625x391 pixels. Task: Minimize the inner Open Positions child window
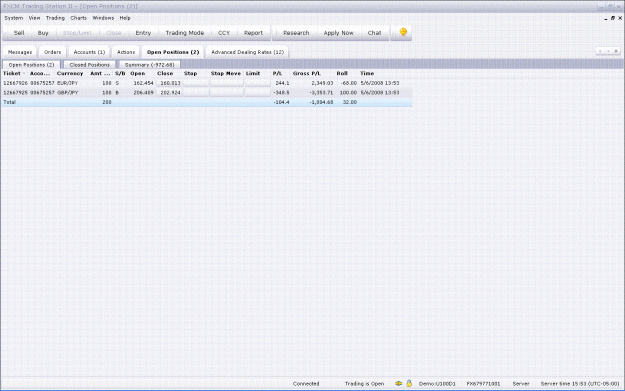coord(606,18)
